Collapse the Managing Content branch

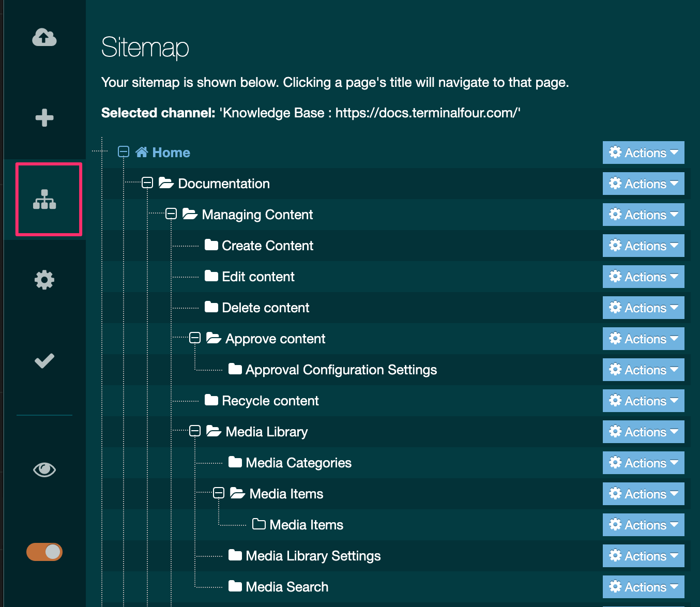click(x=171, y=214)
